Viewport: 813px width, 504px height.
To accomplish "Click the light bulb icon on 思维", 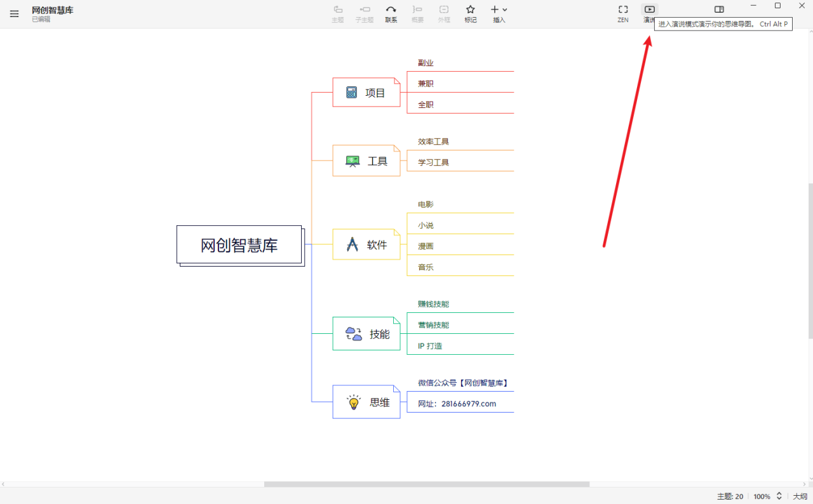I will (354, 402).
